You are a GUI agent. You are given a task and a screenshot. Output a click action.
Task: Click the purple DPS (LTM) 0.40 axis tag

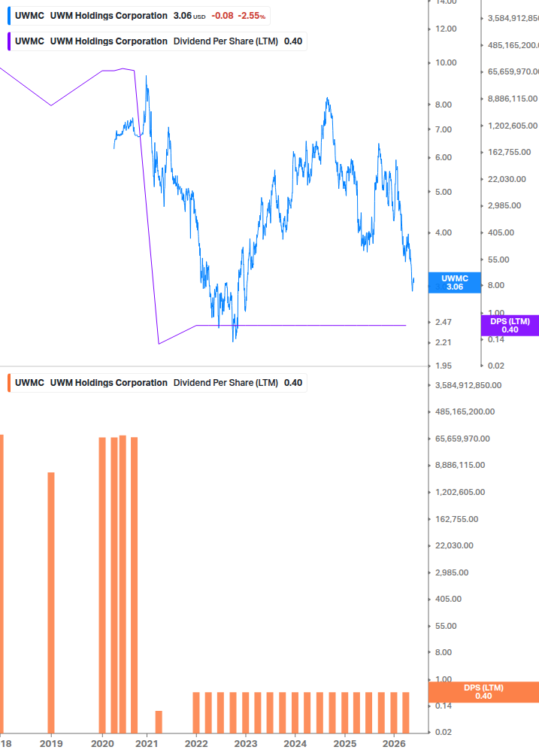(x=510, y=326)
